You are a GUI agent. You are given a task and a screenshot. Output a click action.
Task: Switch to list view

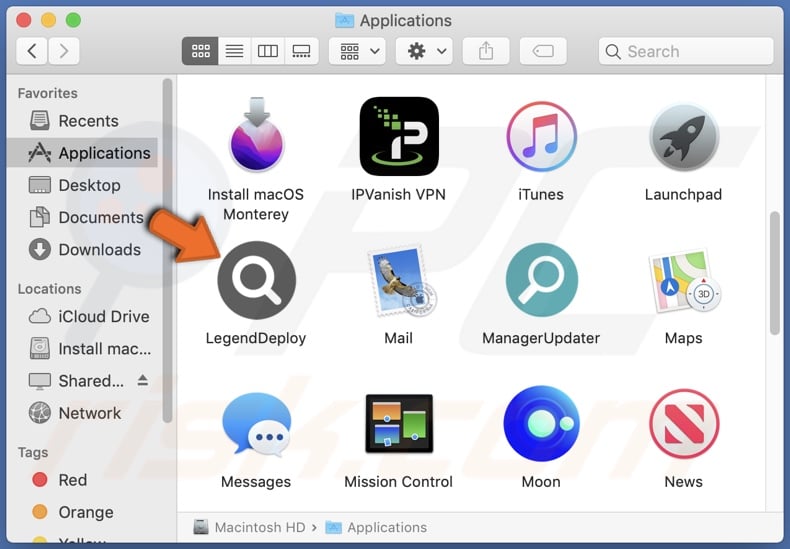point(234,51)
